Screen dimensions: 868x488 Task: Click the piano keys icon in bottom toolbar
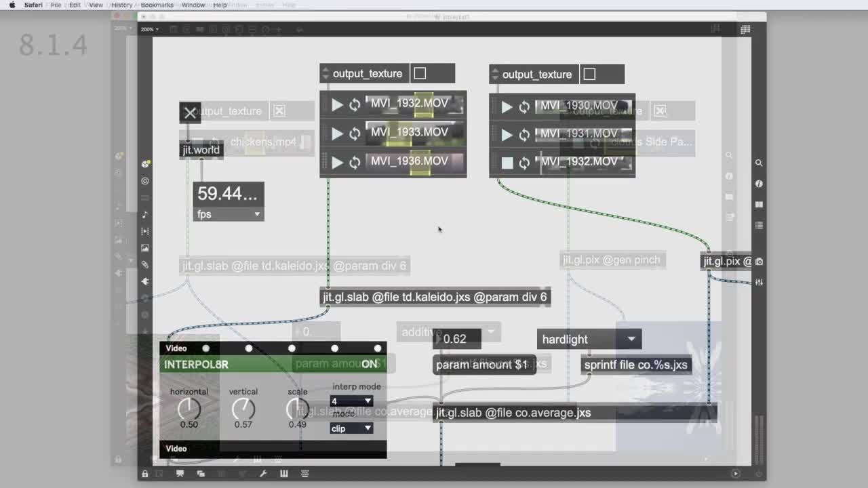coord(284,474)
